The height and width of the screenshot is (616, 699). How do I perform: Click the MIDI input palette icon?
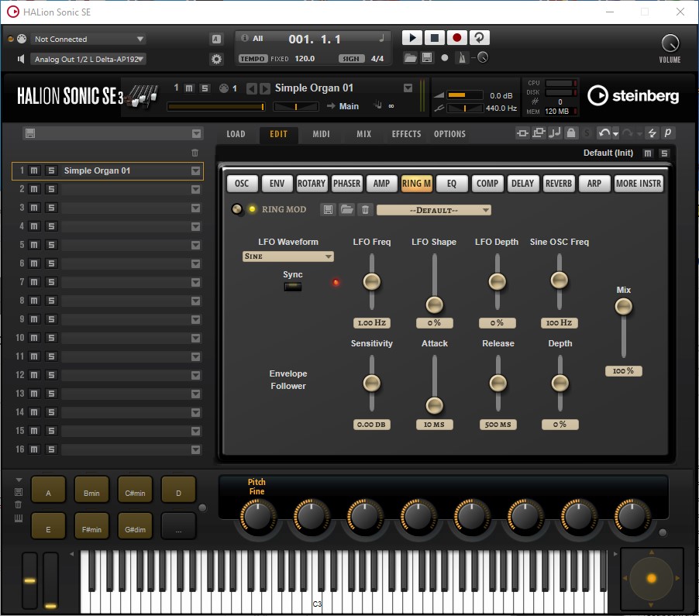[22, 39]
